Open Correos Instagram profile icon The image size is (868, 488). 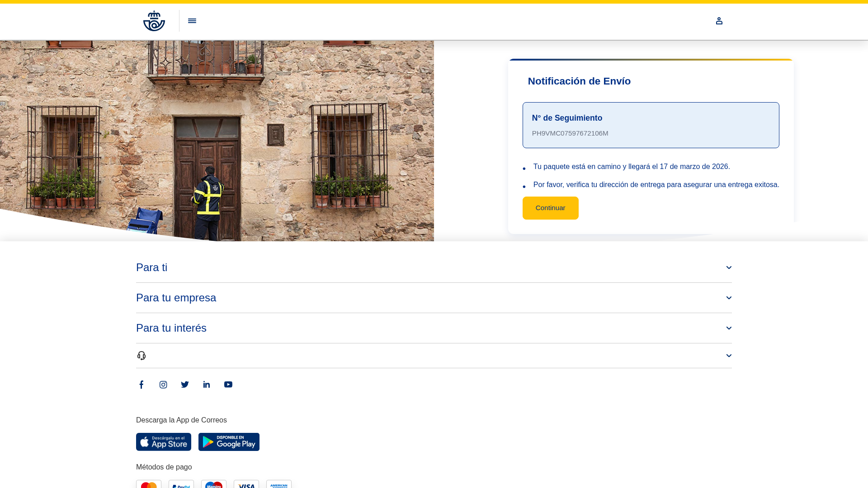click(163, 385)
